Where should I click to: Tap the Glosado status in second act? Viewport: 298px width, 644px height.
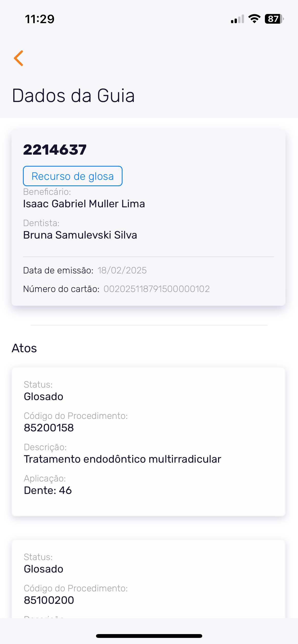[44, 569]
